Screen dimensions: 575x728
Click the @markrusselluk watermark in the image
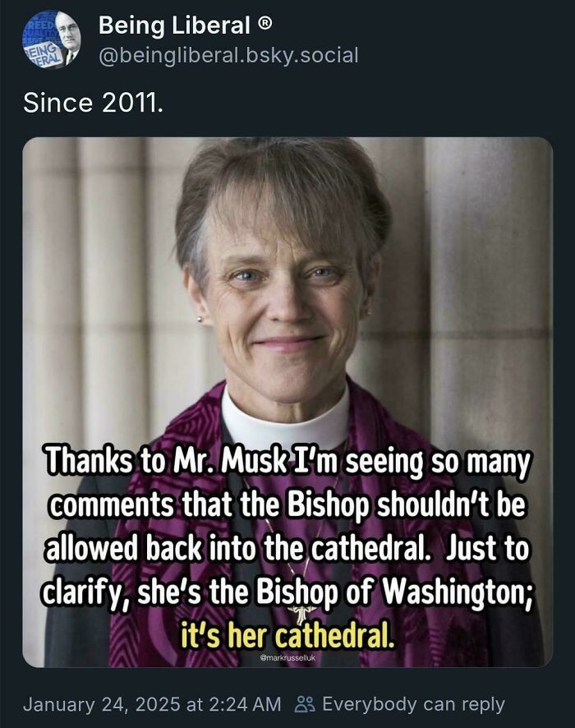(x=287, y=657)
